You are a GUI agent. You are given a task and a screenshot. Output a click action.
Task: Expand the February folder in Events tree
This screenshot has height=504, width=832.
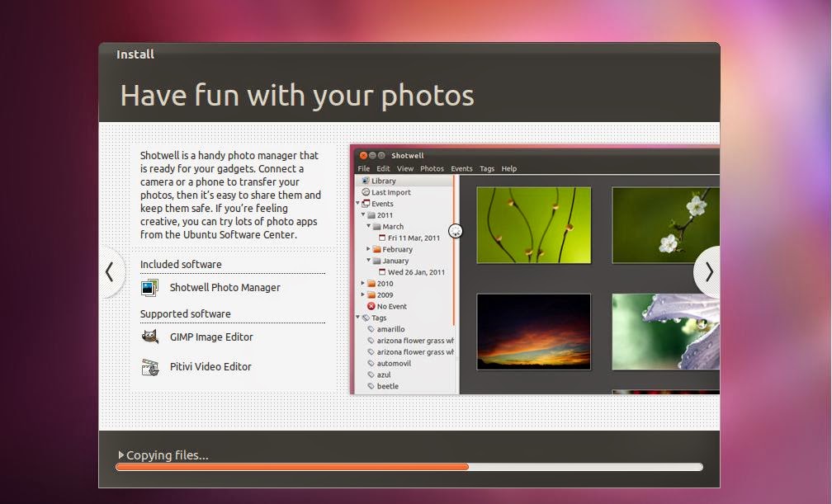point(368,248)
